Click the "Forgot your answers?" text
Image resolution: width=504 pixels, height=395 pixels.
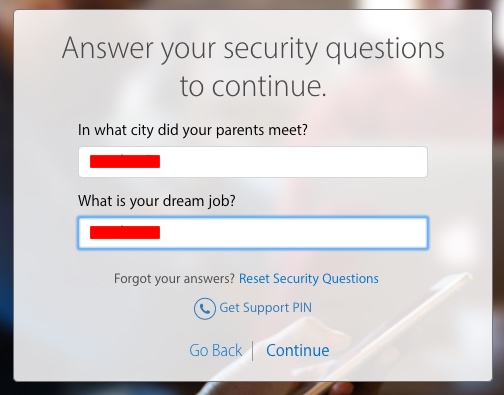click(175, 279)
